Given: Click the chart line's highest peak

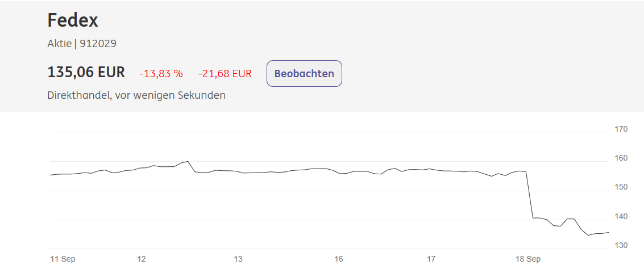Looking at the screenshot, I should [x=188, y=161].
